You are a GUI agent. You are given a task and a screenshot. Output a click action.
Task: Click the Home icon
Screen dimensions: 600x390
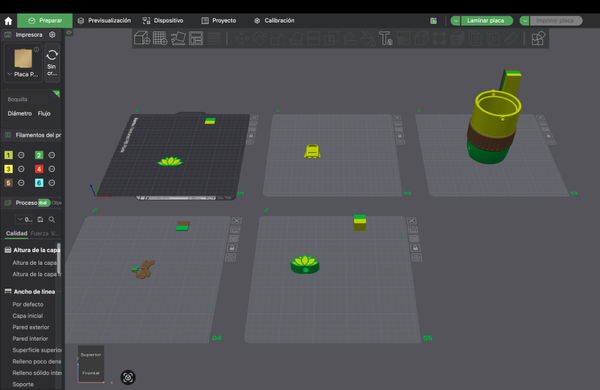point(8,21)
